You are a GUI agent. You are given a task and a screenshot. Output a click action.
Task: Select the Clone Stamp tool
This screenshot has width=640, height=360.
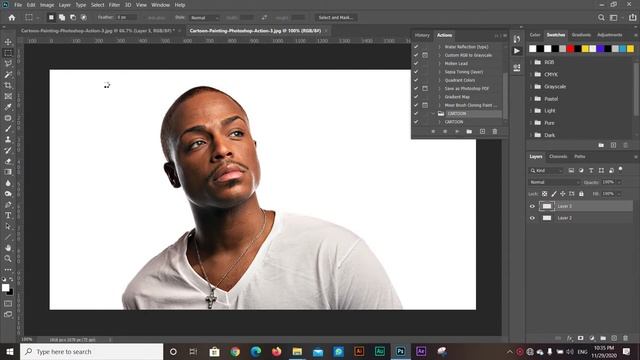tap(8, 140)
